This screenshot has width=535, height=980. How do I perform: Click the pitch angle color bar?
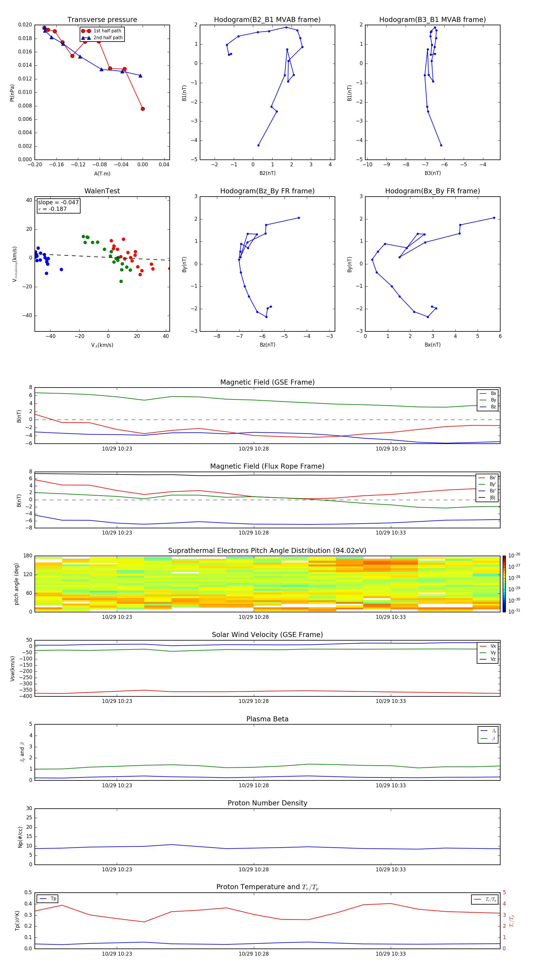click(504, 584)
